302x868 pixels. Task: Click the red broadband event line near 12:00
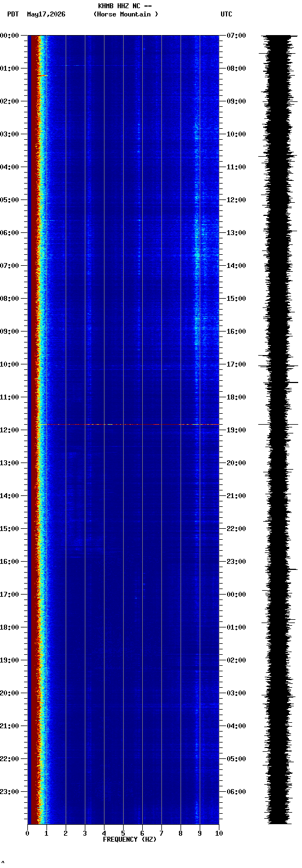pyautogui.click(x=130, y=424)
